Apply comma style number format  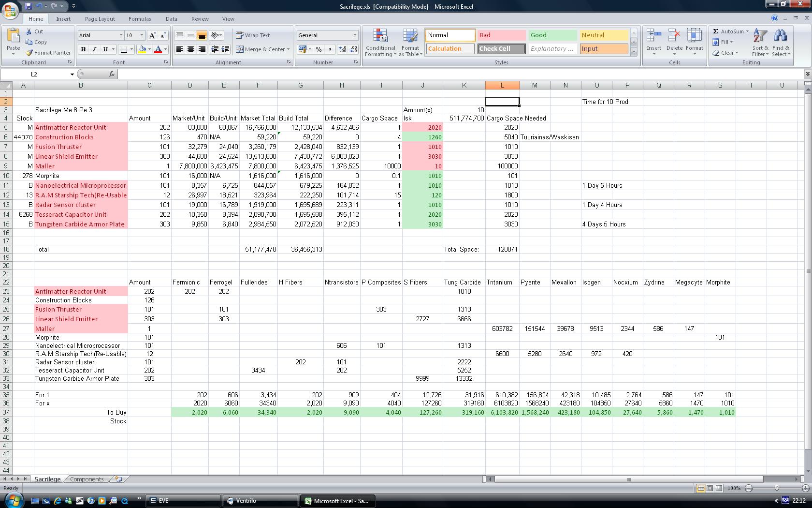coord(330,49)
